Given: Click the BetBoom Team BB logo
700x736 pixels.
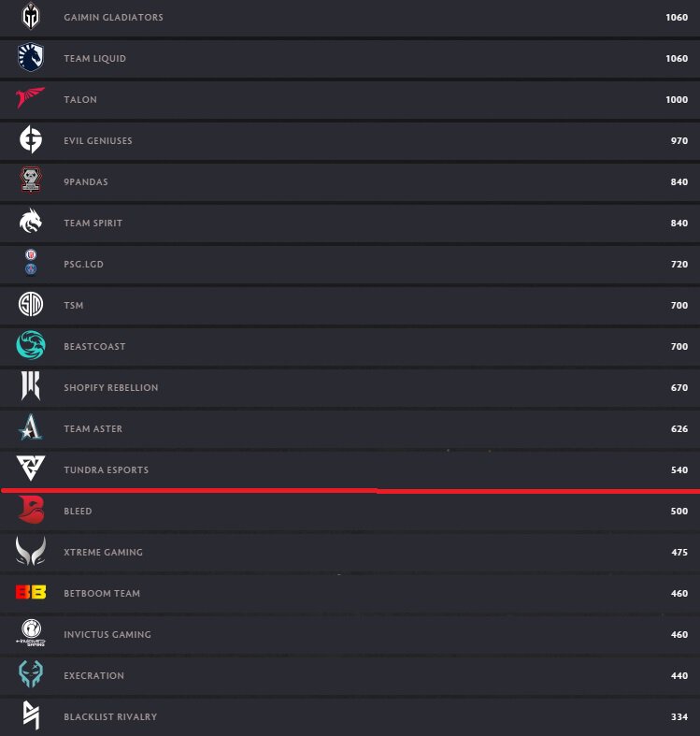Looking at the screenshot, I should coord(31,593).
